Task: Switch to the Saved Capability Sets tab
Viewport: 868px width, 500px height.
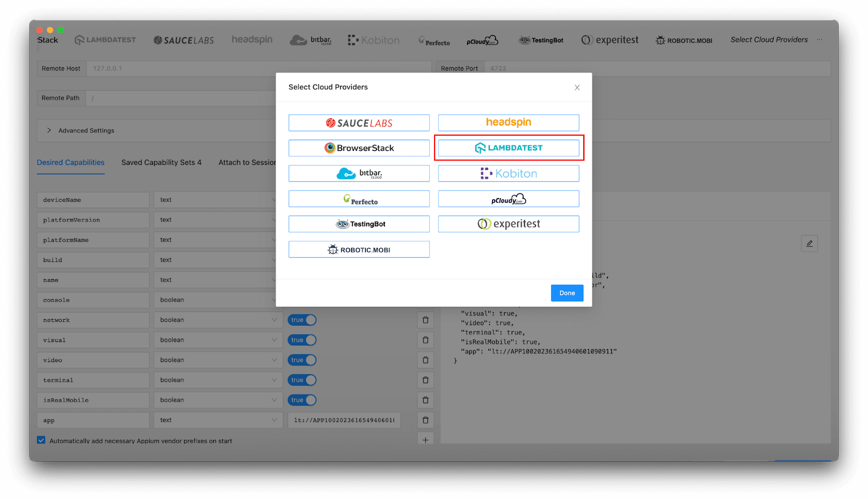Action: tap(161, 162)
